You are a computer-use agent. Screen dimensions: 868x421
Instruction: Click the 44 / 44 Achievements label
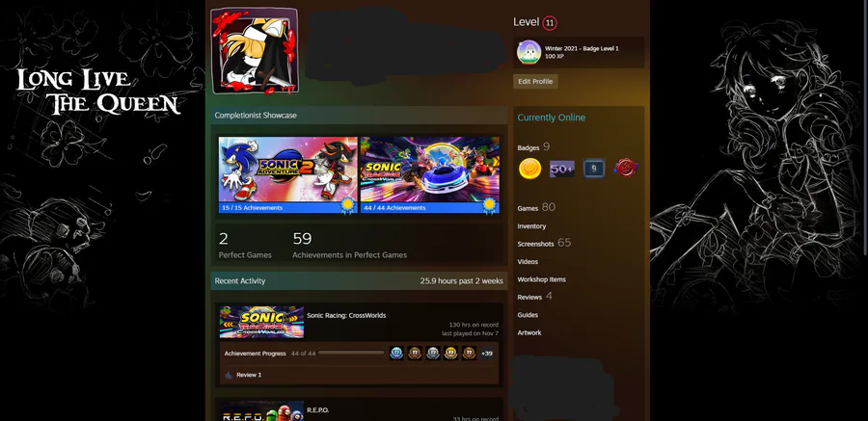[394, 208]
